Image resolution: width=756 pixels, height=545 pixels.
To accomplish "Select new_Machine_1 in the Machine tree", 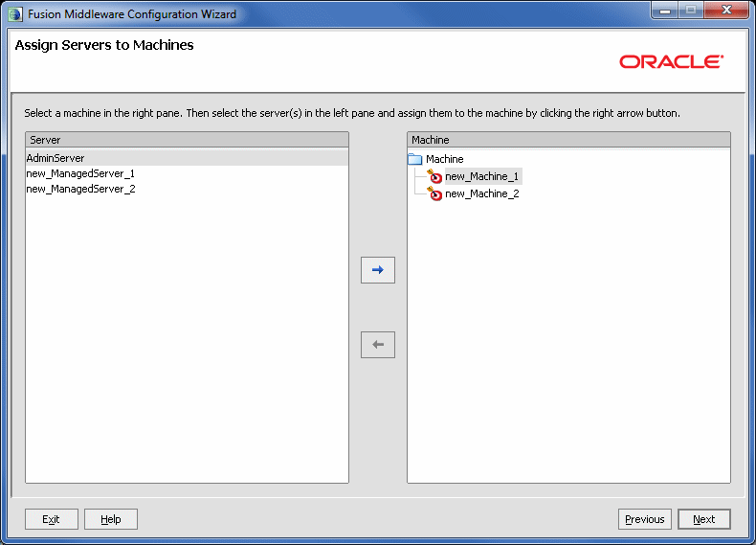I will point(481,176).
